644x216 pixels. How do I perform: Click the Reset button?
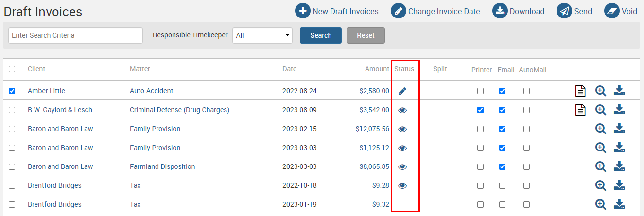[366, 35]
